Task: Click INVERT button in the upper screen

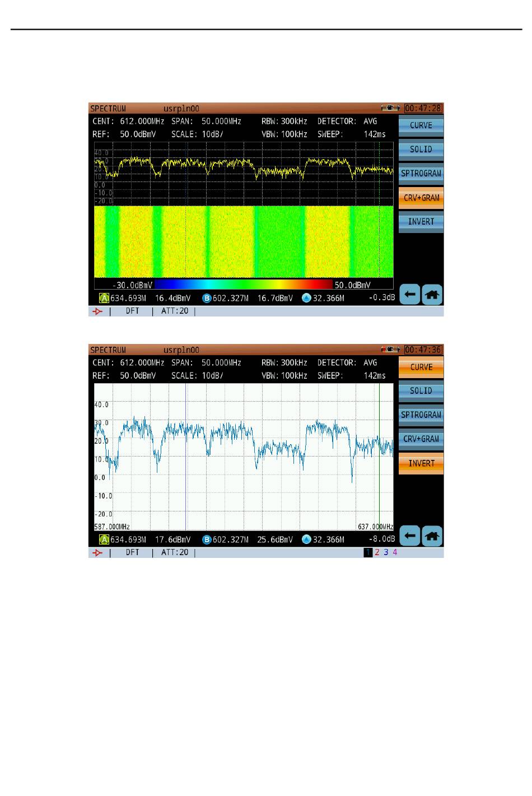Action: point(421,222)
